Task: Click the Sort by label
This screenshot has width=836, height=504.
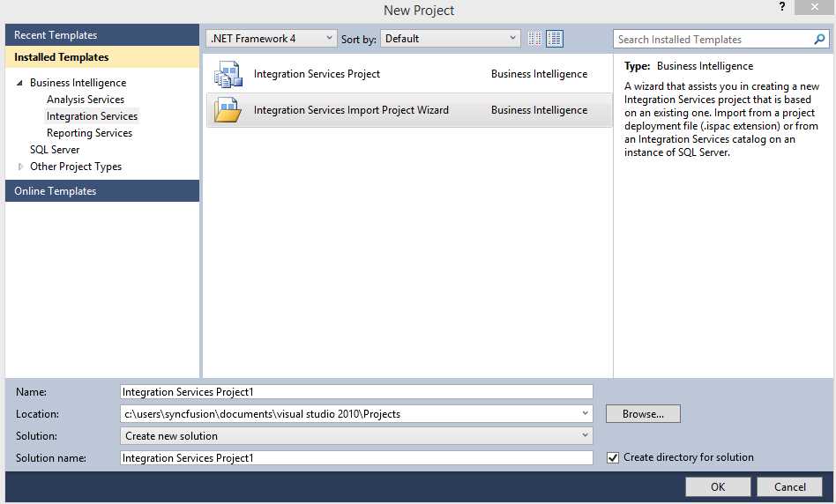Action: (358, 39)
